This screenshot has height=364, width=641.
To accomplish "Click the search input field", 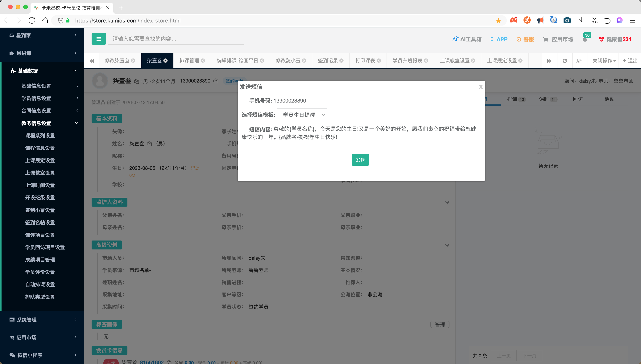I will 176,39.
